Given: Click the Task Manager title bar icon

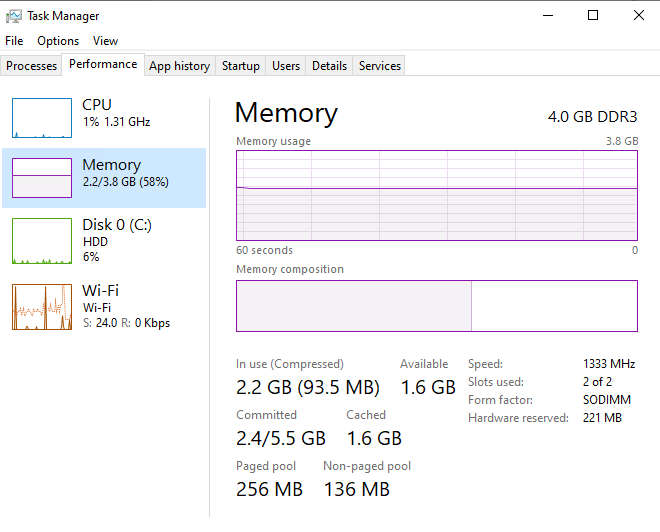Looking at the screenshot, I should point(13,16).
